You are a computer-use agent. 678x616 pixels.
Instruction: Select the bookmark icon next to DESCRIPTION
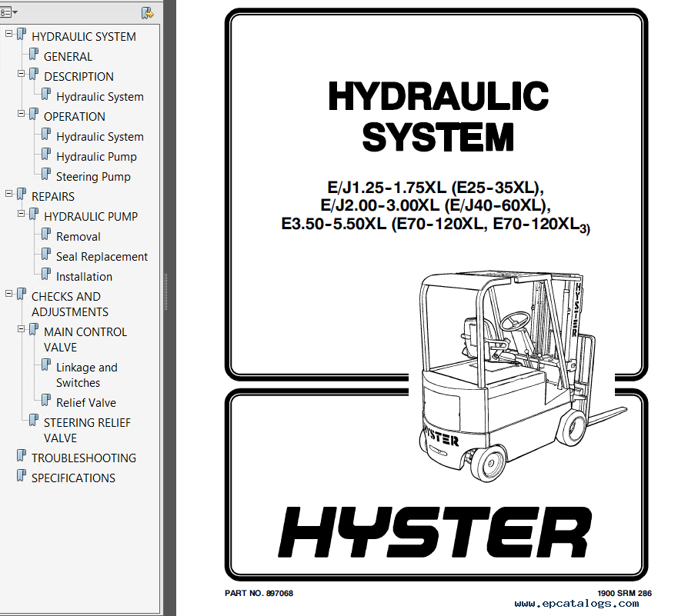pos(33,75)
